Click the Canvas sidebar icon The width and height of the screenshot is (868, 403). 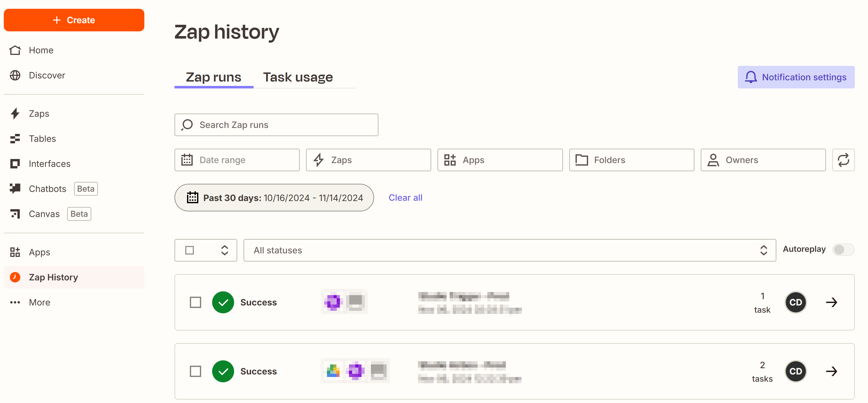click(15, 214)
